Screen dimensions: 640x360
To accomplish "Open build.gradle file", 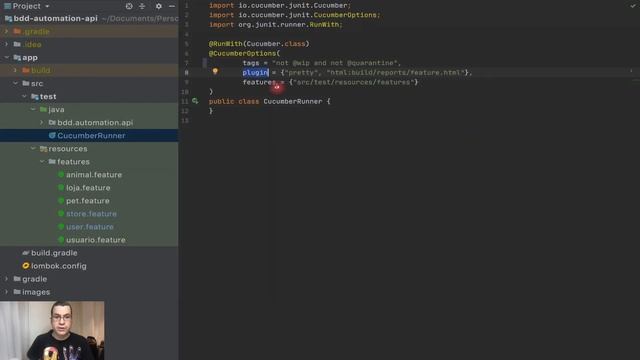I will click(x=54, y=253).
